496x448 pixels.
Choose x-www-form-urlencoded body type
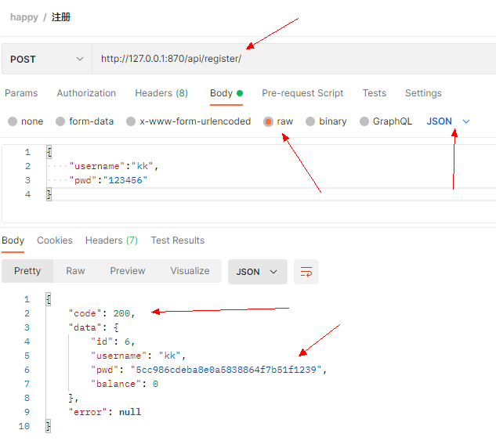[131, 121]
